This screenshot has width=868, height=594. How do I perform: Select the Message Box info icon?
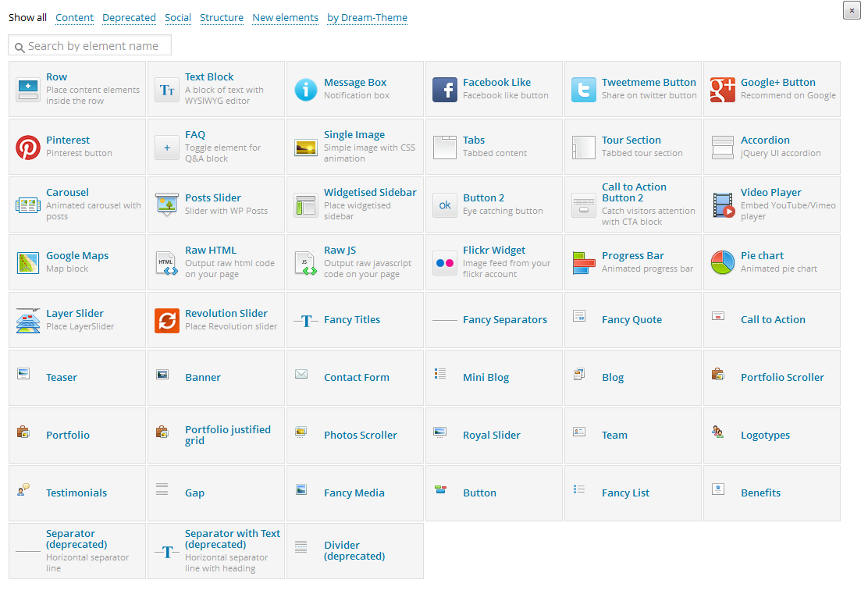click(x=306, y=90)
